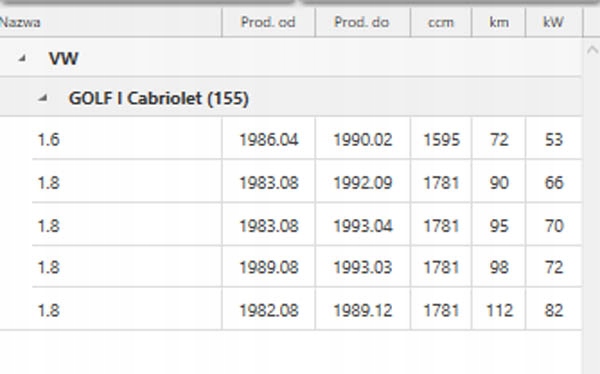Collapse the VW tree group
600x374 pixels.
pos(22,58)
